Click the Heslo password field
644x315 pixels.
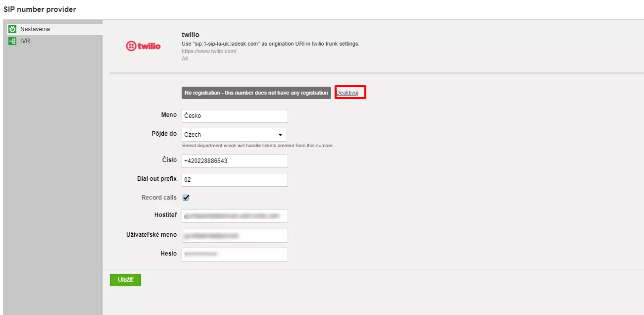tap(234, 255)
